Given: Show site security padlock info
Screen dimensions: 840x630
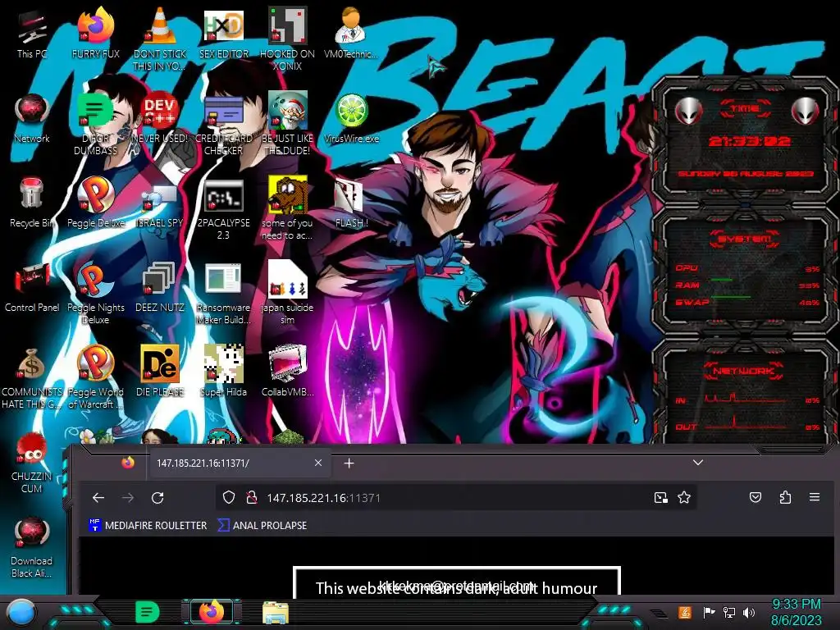Looking at the screenshot, I should [x=251, y=498].
